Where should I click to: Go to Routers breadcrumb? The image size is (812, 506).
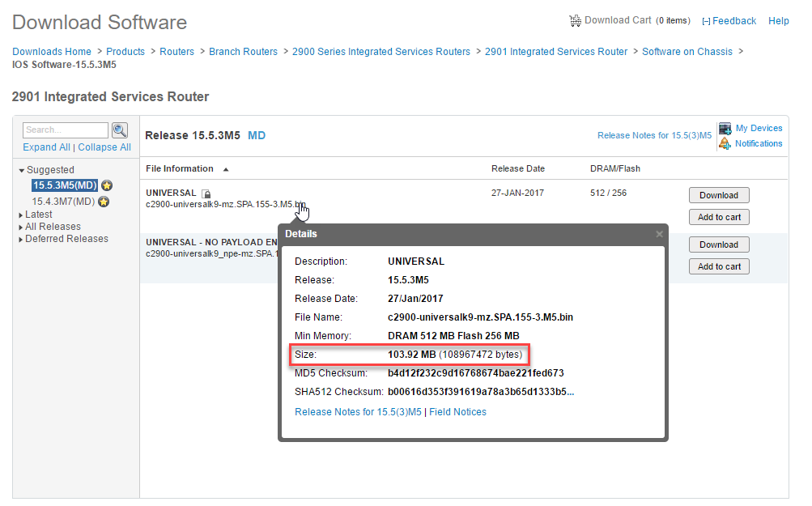pyautogui.click(x=176, y=52)
